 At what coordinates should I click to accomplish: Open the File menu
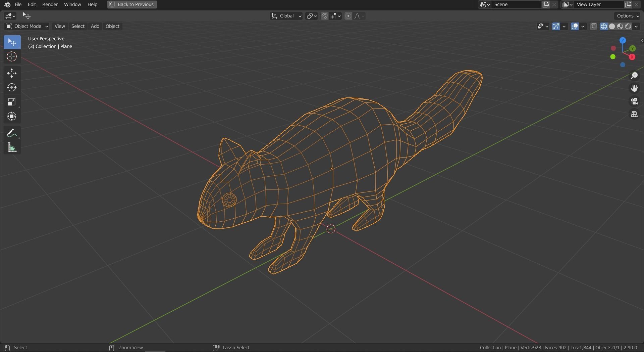coord(18,4)
